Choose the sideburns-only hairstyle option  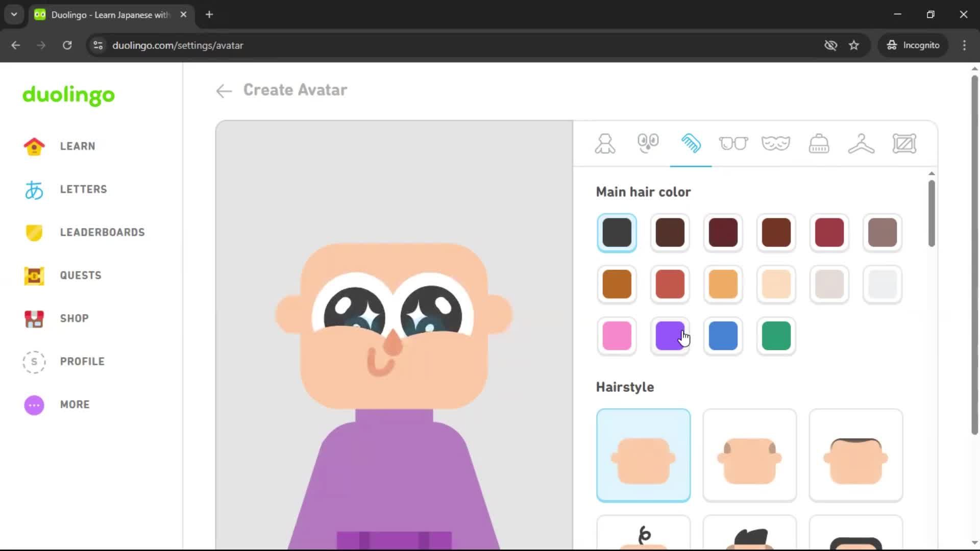pyautogui.click(x=749, y=454)
